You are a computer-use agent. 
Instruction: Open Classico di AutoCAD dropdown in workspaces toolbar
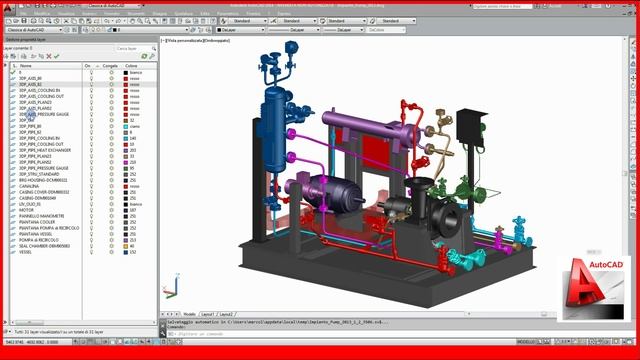click(34, 30)
